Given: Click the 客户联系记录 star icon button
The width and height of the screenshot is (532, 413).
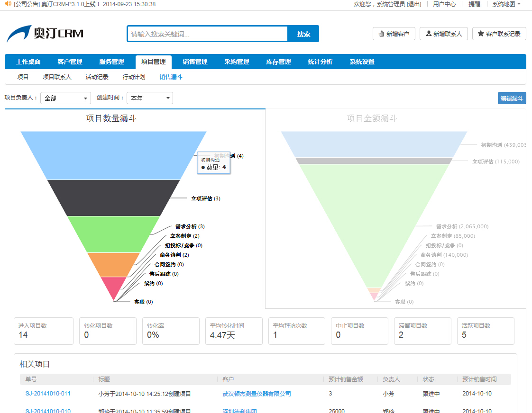Looking at the screenshot, I should coord(499,34).
